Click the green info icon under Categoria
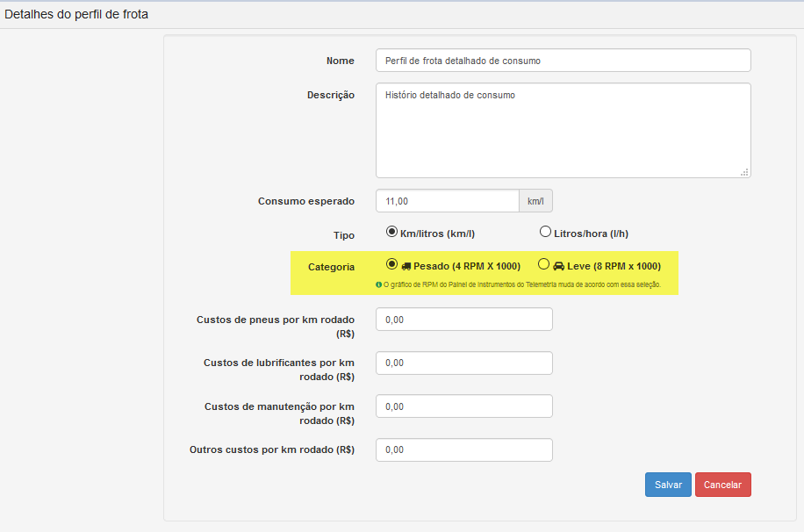This screenshot has height=532, width=804. pos(379,284)
